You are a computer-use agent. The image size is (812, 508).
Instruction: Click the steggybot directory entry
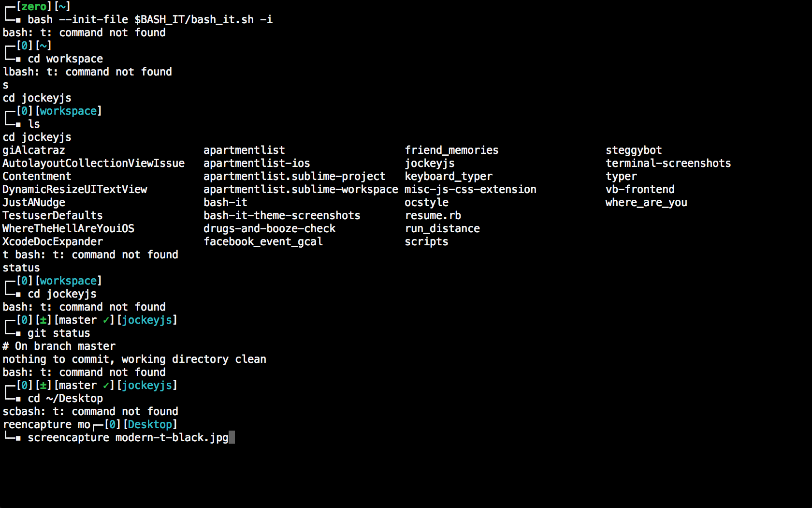[634, 150]
